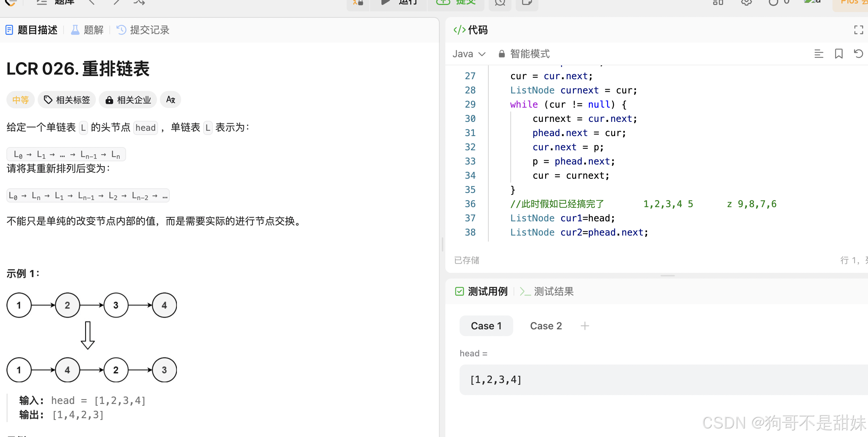Image resolution: width=868 pixels, height=437 pixels.
Task: Click the translate language icon pill
Action: pos(170,100)
